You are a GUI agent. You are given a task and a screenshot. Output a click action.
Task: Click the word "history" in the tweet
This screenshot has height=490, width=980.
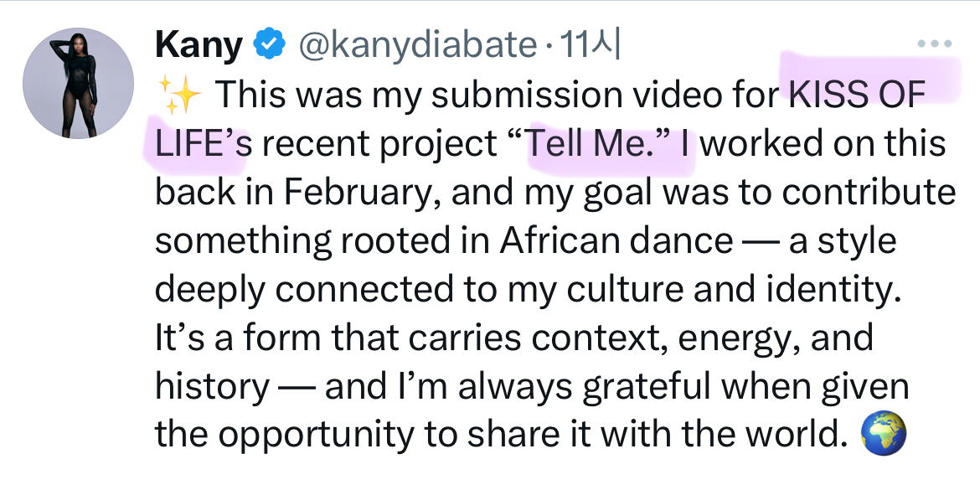pyautogui.click(x=212, y=386)
